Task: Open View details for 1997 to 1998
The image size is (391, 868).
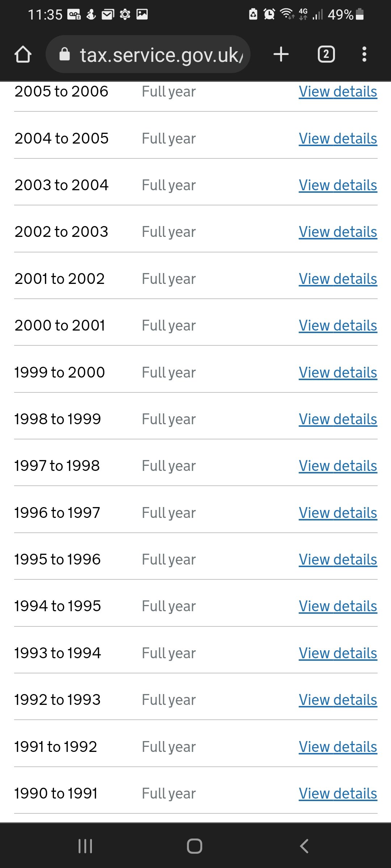Action: click(338, 466)
